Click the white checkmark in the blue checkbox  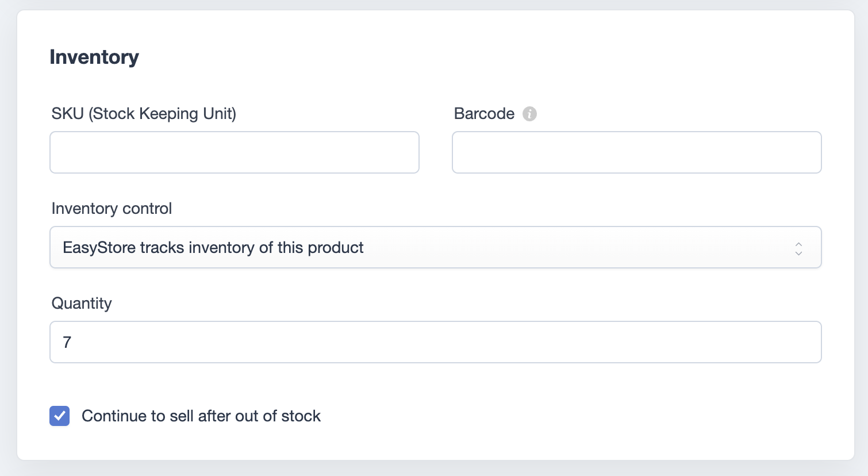tap(60, 416)
